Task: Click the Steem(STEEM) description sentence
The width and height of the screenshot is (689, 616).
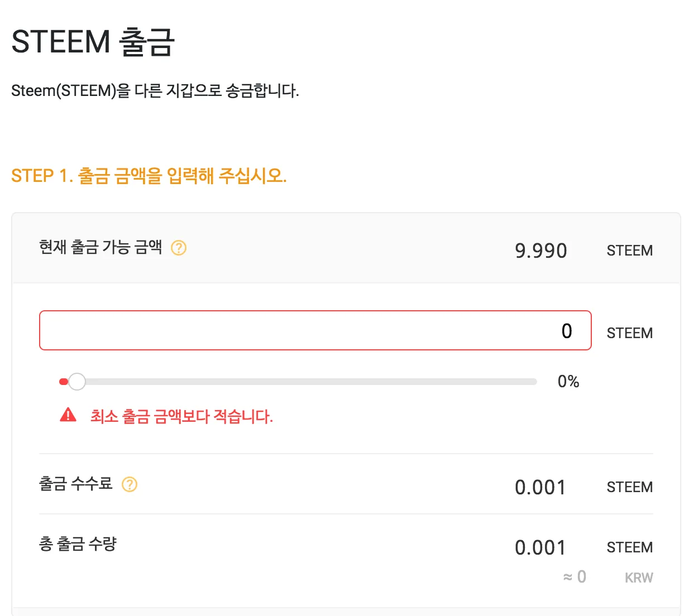Action: click(x=155, y=90)
